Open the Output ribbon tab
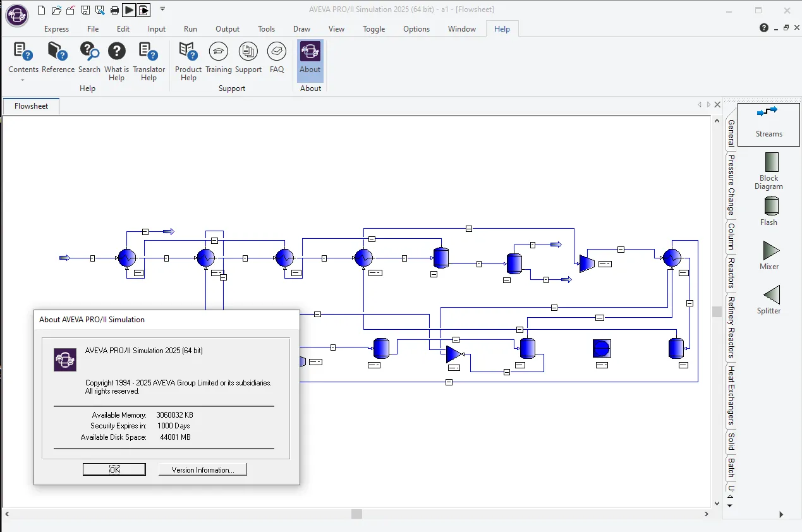 coord(228,29)
